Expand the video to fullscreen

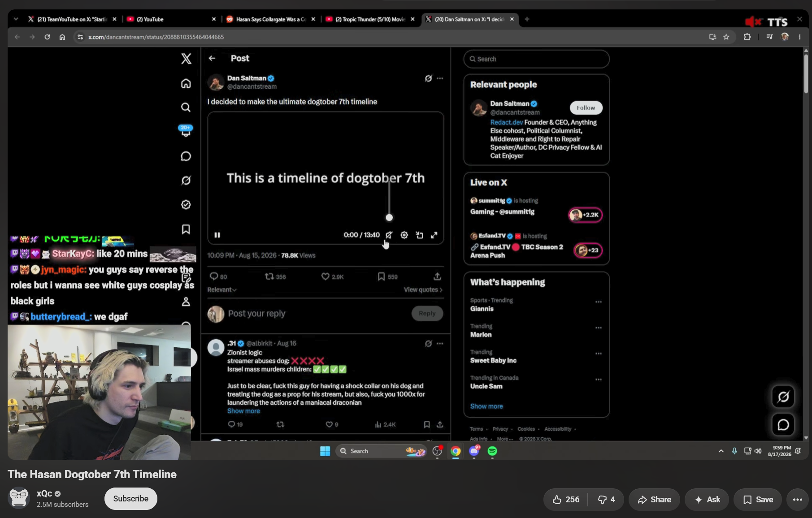tap(434, 235)
